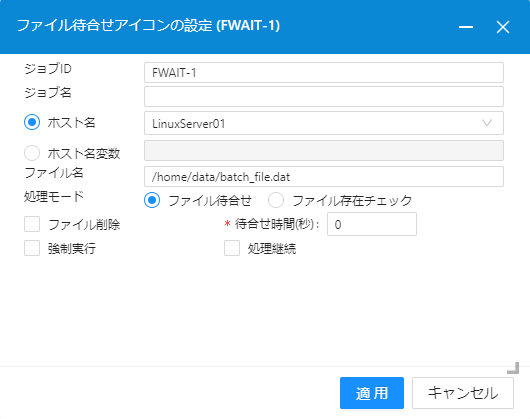Click the キャンセル button
The image size is (530, 419).
pos(463,393)
